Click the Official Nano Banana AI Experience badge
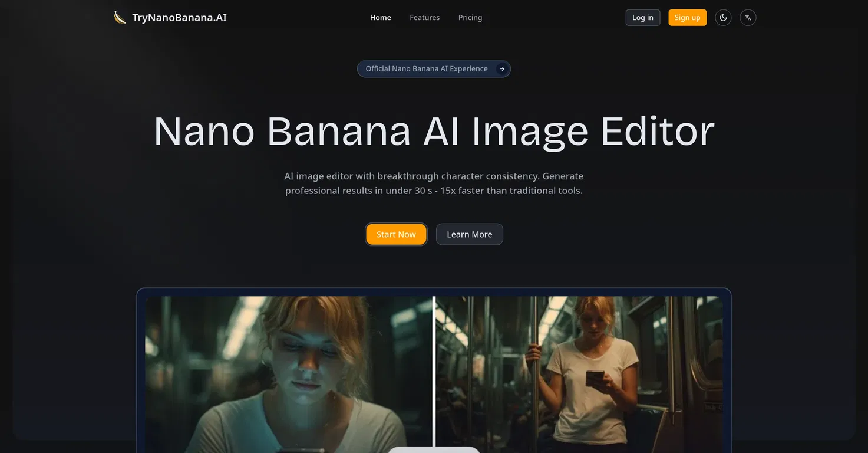868x453 pixels. pos(426,69)
